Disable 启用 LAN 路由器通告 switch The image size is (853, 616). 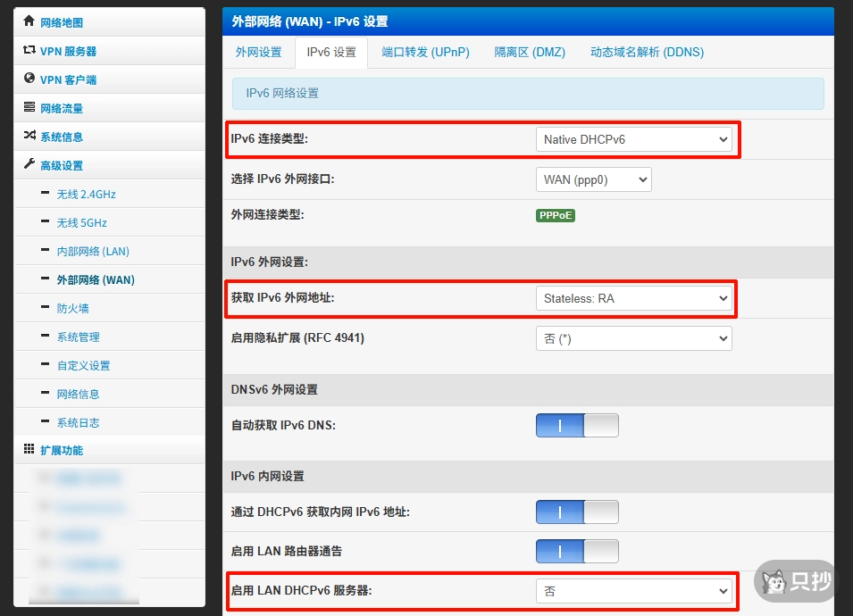coord(577,551)
